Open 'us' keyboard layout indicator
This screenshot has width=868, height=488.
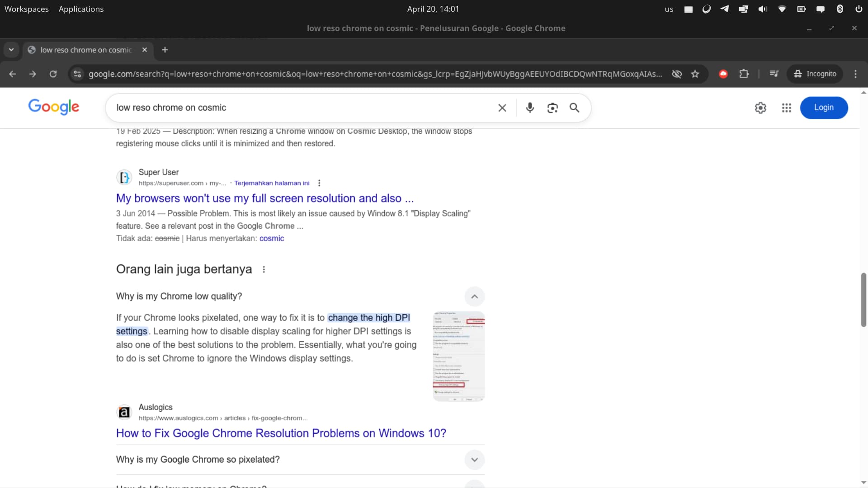(x=669, y=9)
